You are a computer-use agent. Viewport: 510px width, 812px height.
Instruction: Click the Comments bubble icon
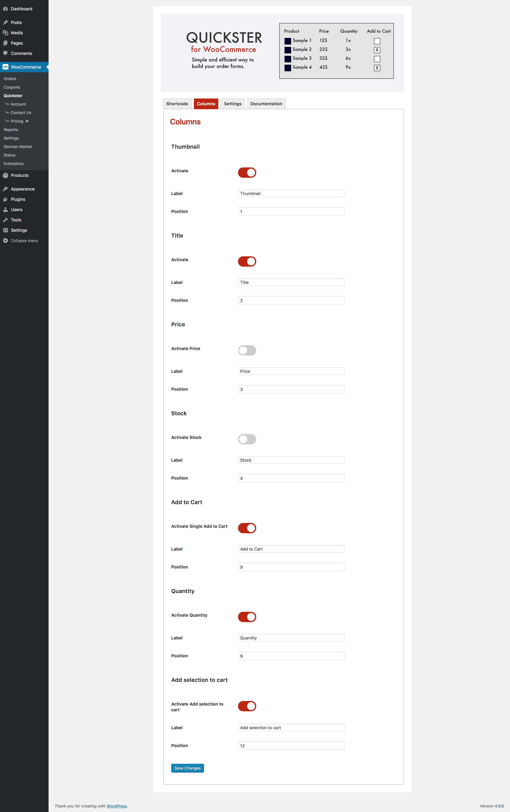[x=5, y=53]
